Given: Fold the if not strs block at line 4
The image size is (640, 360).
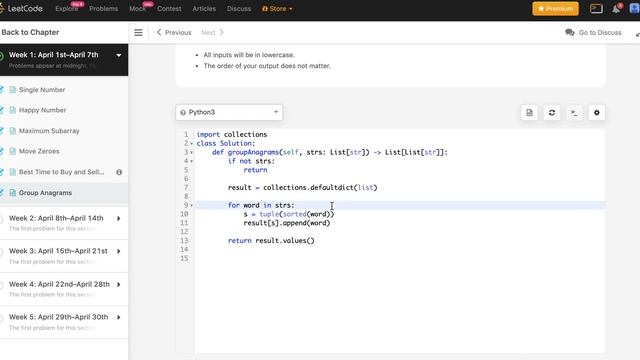Looking at the screenshot, I should (191, 161).
